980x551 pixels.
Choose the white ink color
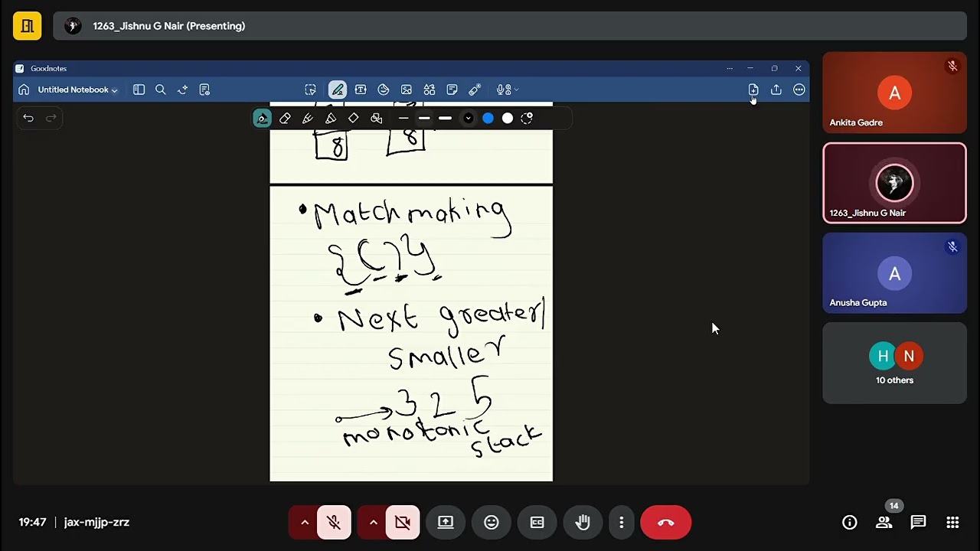pos(508,118)
